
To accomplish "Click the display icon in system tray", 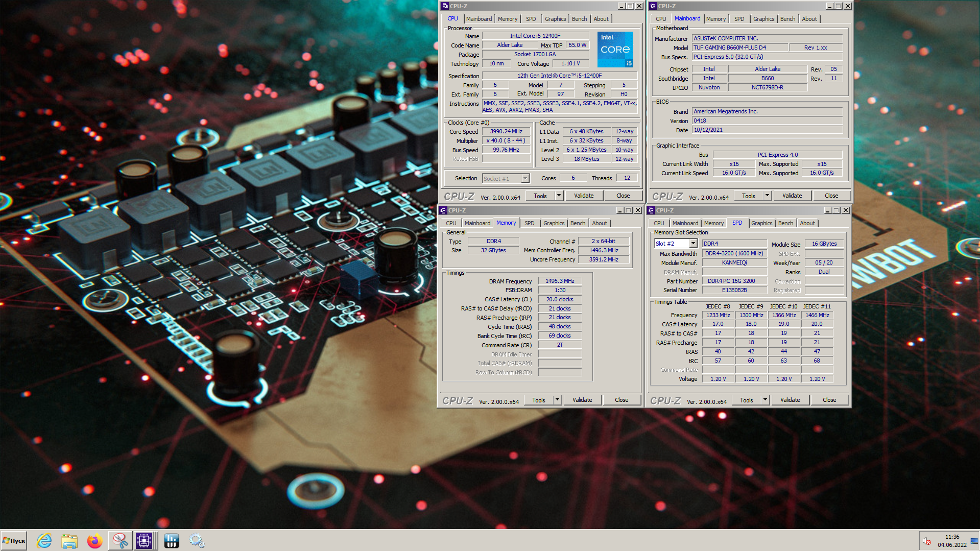I will click(x=974, y=541).
